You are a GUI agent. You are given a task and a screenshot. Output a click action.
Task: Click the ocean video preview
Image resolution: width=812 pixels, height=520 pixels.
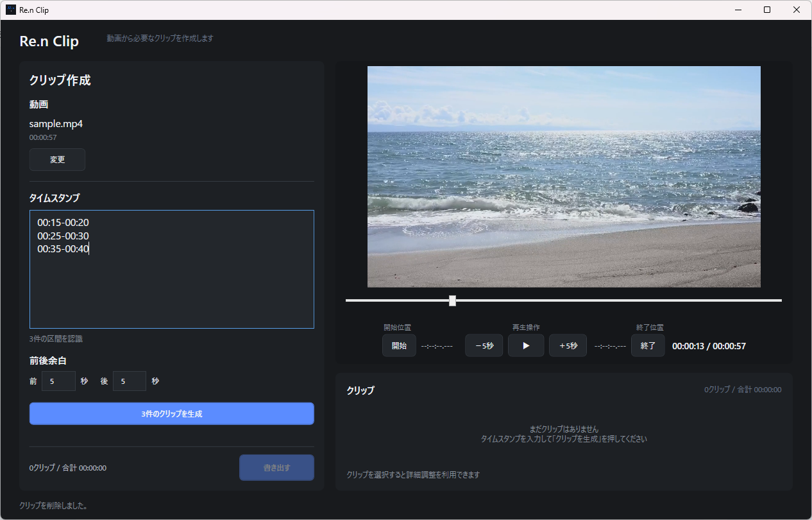pos(564,177)
